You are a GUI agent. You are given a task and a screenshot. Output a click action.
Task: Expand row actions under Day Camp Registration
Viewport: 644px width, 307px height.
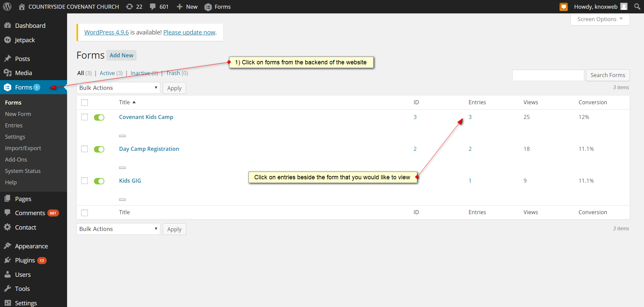(122, 168)
